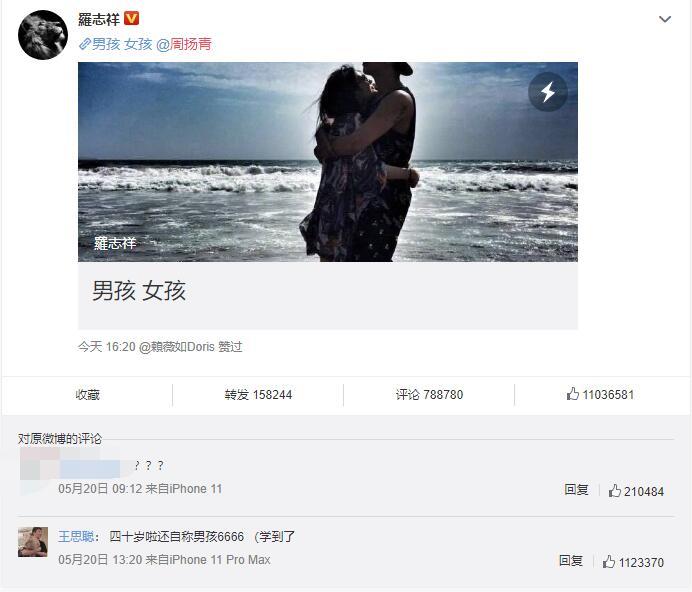692x592 pixels.
Task: Open the @周扬青 mention link
Action: pos(184,44)
